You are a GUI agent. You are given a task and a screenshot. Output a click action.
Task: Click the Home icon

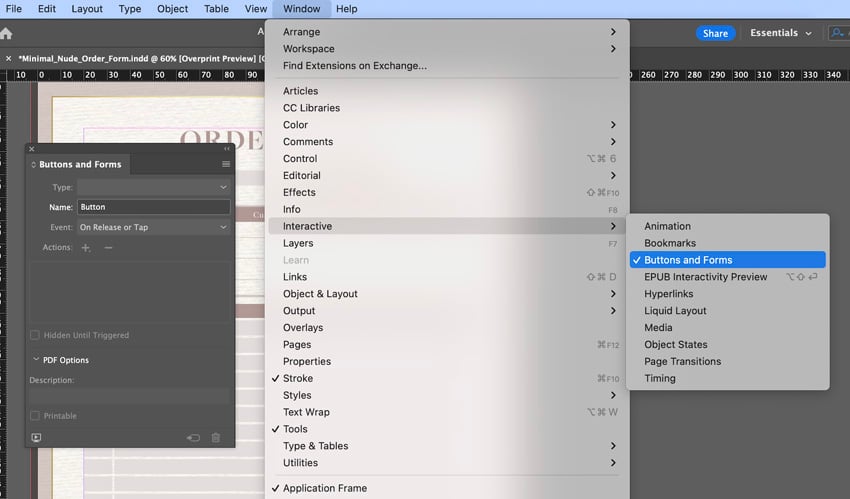pyautogui.click(x=7, y=34)
